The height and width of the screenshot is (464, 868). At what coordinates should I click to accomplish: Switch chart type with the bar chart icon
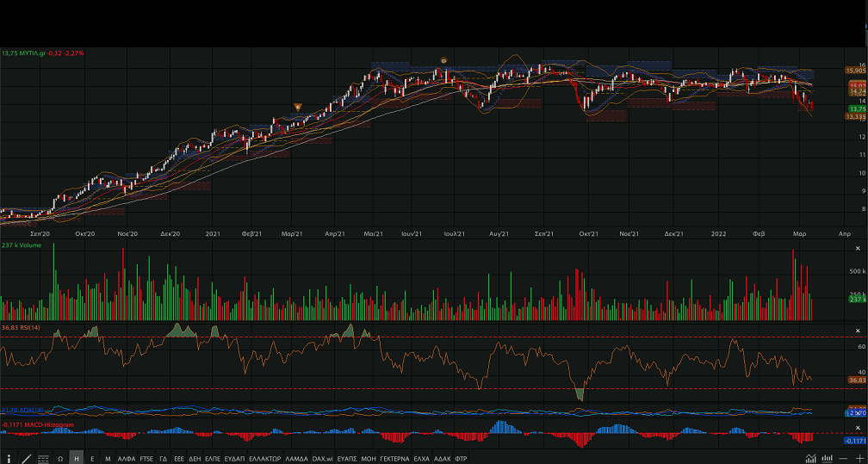pyautogui.click(x=827, y=459)
